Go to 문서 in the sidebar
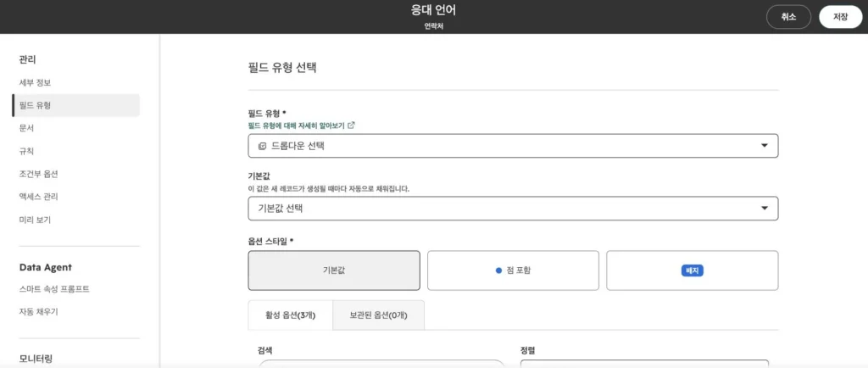868x368 pixels. pos(26,128)
